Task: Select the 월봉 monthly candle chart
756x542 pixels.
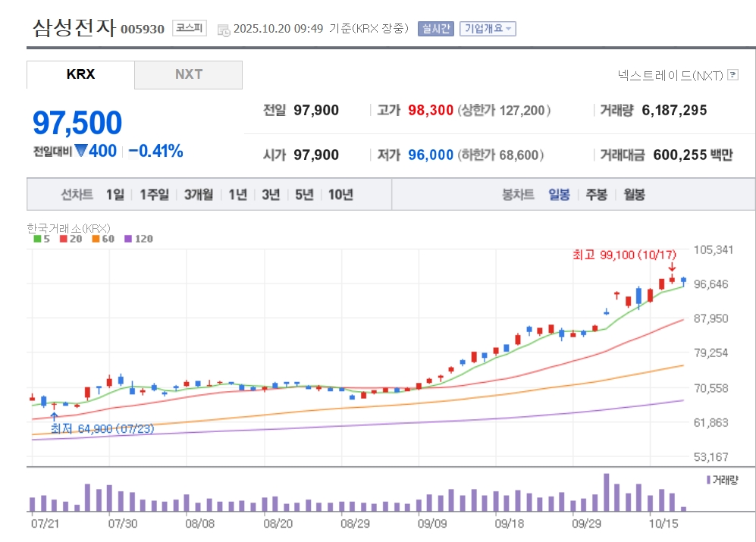Action: [x=634, y=195]
